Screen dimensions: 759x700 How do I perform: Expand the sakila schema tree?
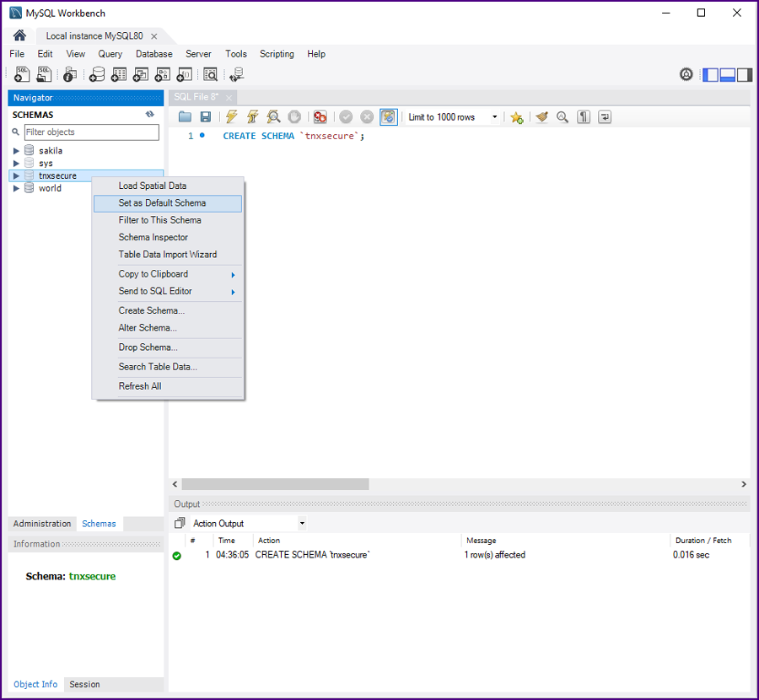tap(16, 151)
